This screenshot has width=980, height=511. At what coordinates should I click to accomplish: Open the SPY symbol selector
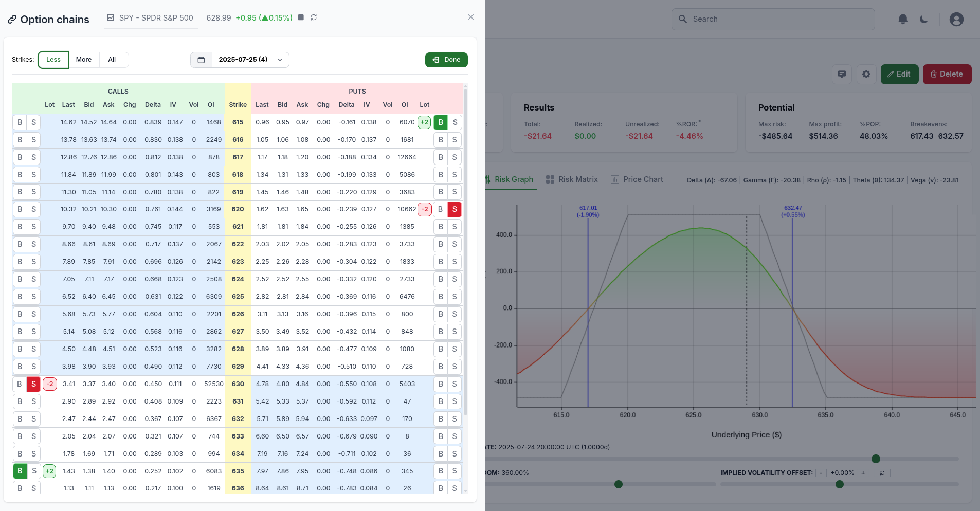151,18
